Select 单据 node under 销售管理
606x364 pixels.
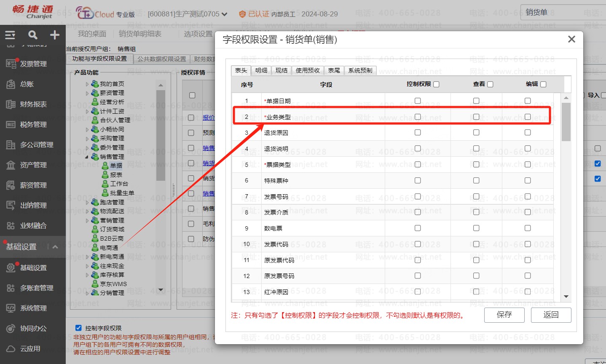click(x=116, y=166)
